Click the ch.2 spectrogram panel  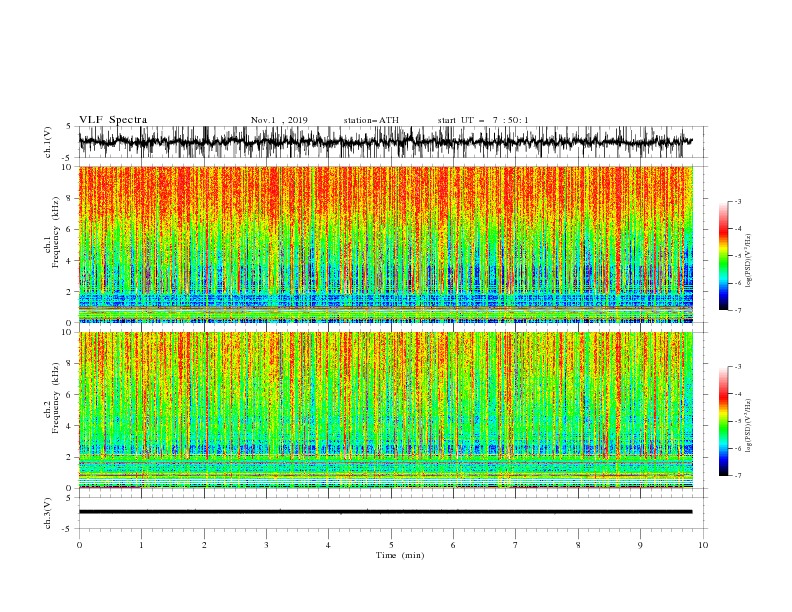click(385, 410)
